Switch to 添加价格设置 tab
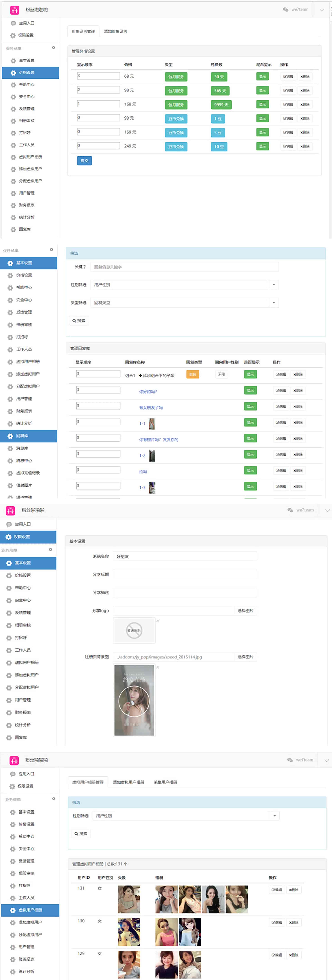The height and width of the screenshot is (980, 332). pyautogui.click(x=116, y=32)
